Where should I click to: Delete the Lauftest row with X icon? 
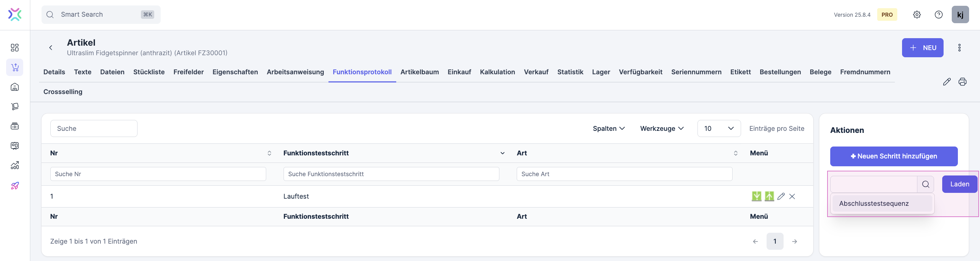tap(792, 196)
